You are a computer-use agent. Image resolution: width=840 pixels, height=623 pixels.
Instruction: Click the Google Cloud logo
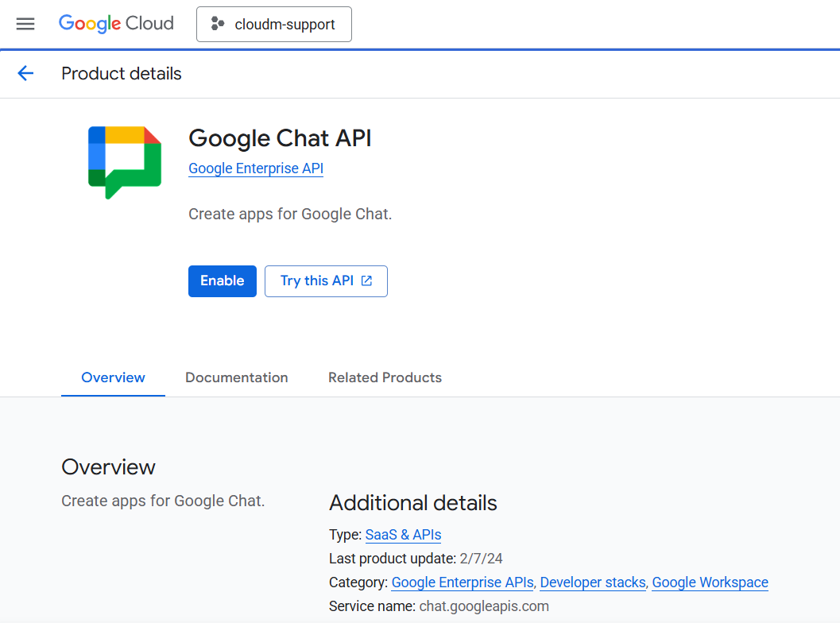click(116, 24)
